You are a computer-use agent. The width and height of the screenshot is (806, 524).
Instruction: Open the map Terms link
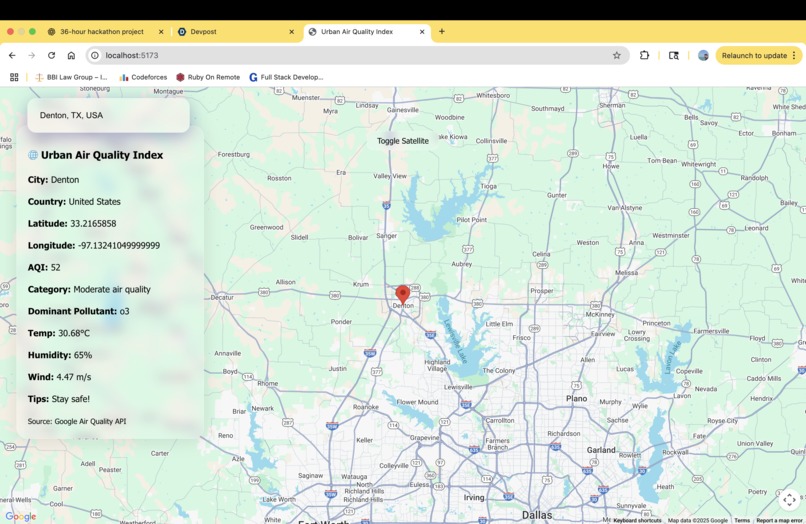coord(742,520)
